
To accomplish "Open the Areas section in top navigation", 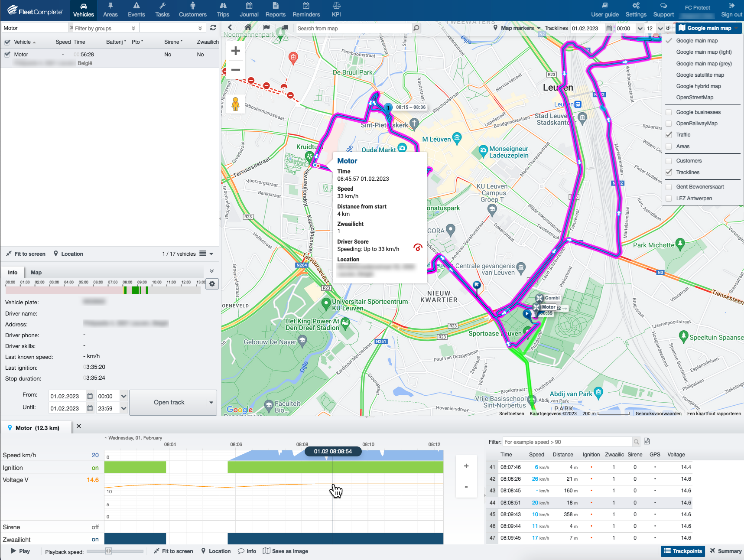I will [x=110, y=10].
